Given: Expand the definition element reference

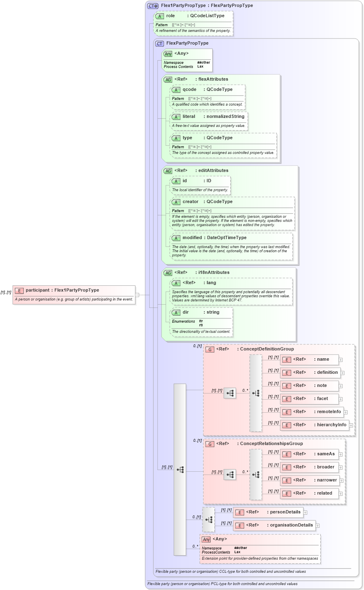Looking at the screenshot, I should (x=343, y=373).
